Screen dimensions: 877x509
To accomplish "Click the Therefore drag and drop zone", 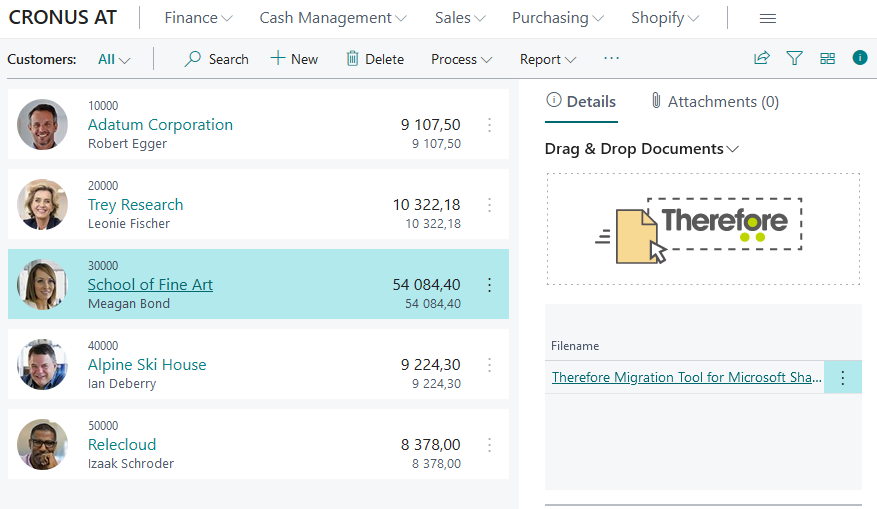I will pos(702,229).
